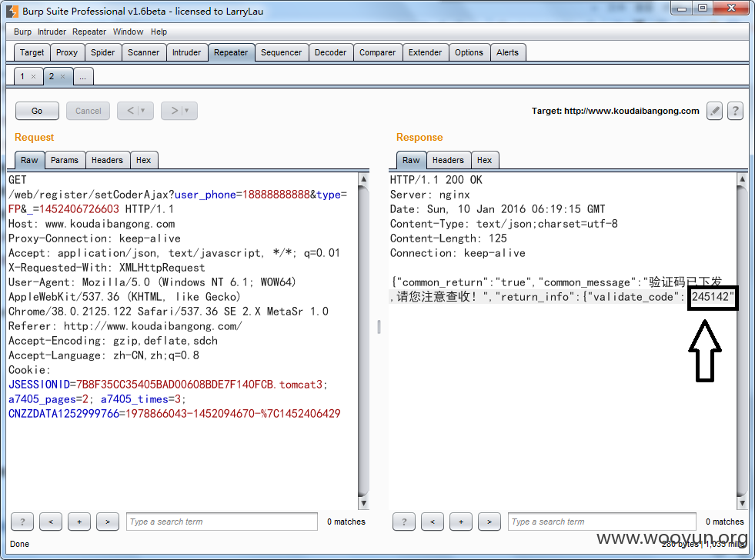This screenshot has width=755, height=560.
Task: Click the JSESSIONID cookie line in request
Action: tap(168, 385)
